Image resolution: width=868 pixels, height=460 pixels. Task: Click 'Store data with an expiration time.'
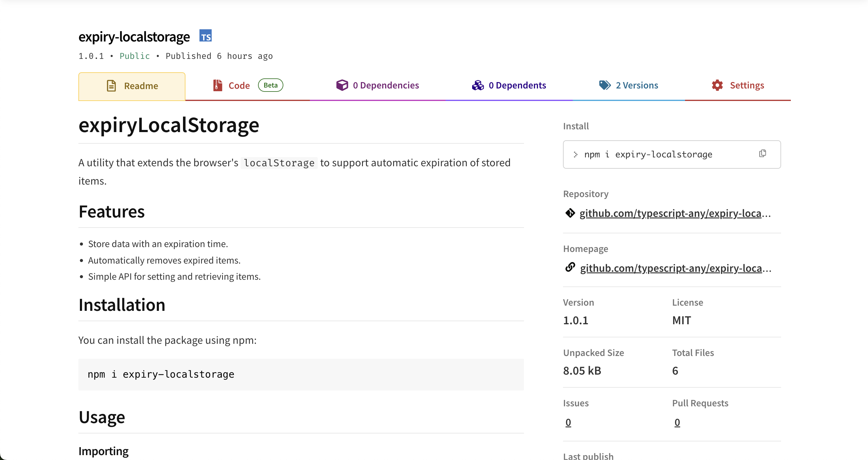coord(158,244)
